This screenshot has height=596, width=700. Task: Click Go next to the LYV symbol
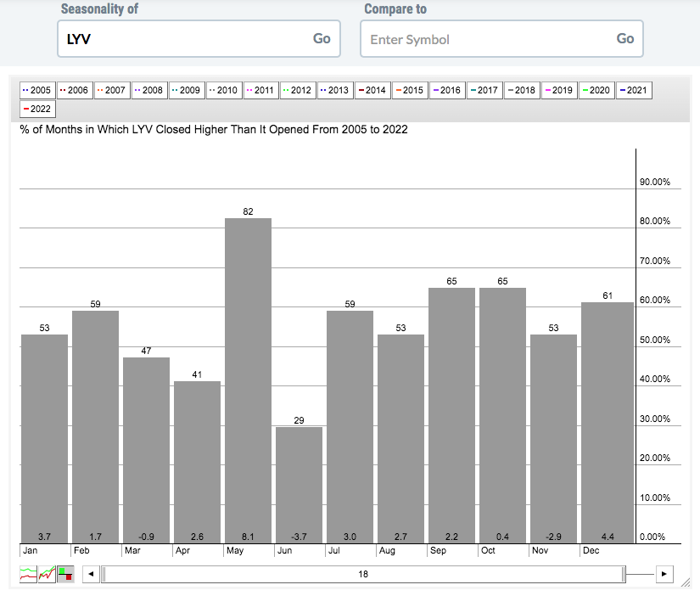coord(322,39)
